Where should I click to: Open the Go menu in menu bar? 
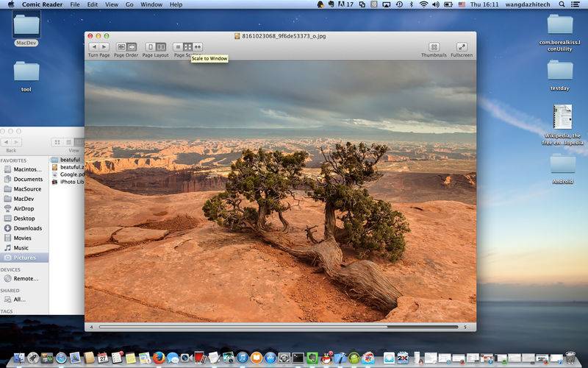[x=129, y=4]
